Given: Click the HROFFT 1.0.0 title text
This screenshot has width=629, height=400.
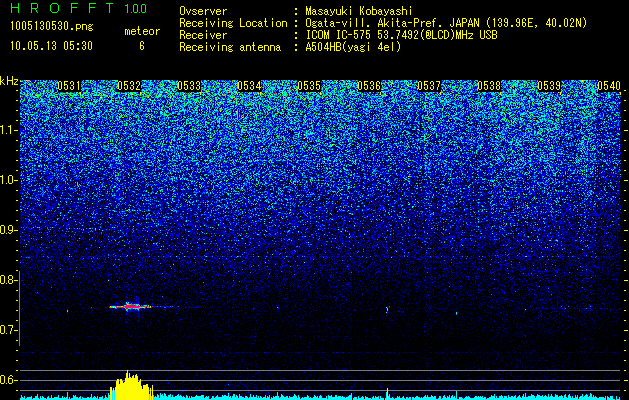Looking at the screenshot, I should coord(79,8).
